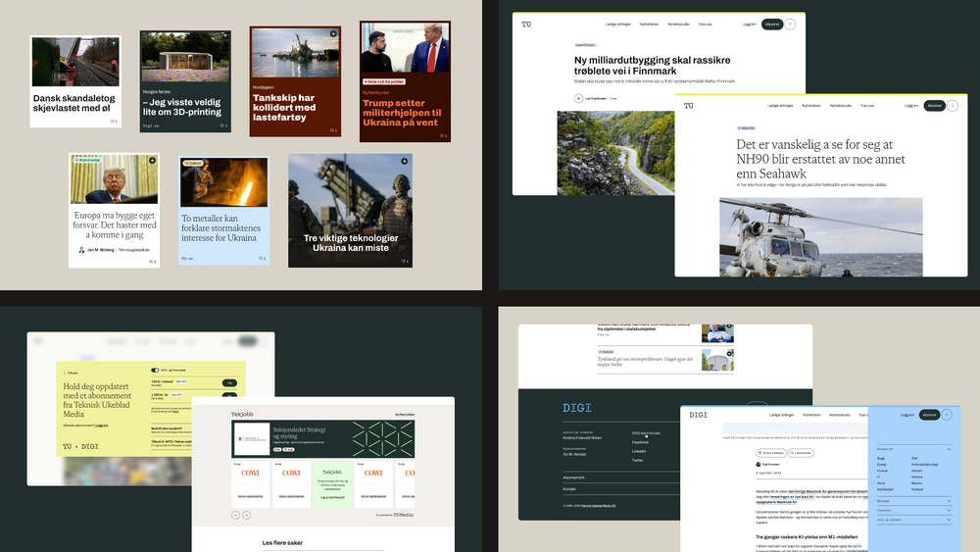Click the buy button beside the monthly price
The height and width of the screenshot is (552, 980).
229,383
